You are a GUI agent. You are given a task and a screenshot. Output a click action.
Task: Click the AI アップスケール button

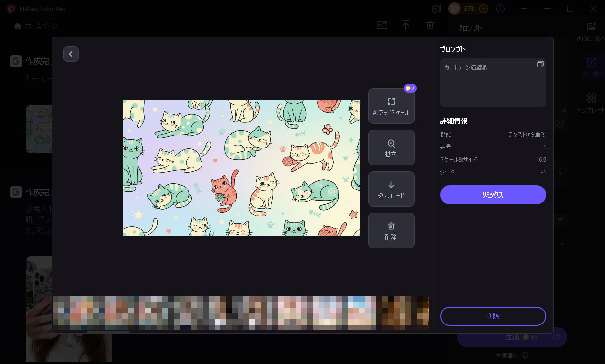pyautogui.click(x=391, y=107)
